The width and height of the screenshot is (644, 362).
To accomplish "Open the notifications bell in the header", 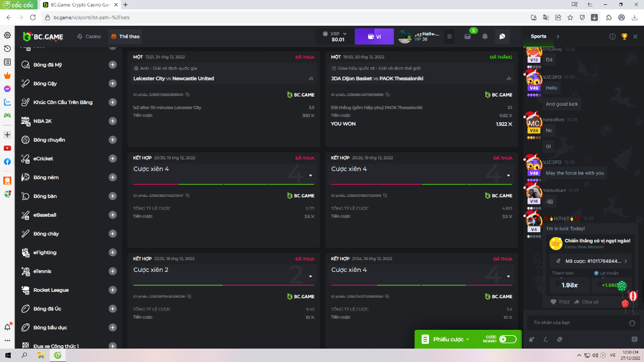I will pos(485,36).
